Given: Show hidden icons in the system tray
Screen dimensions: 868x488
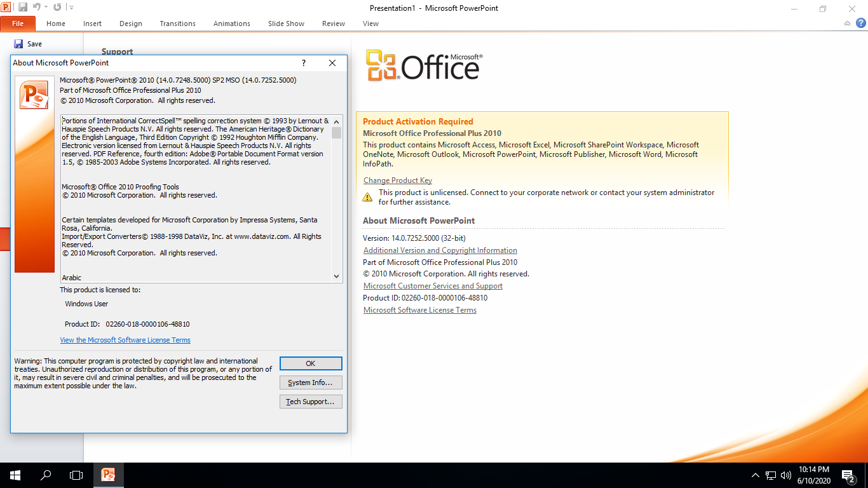Looking at the screenshot, I should (756, 475).
